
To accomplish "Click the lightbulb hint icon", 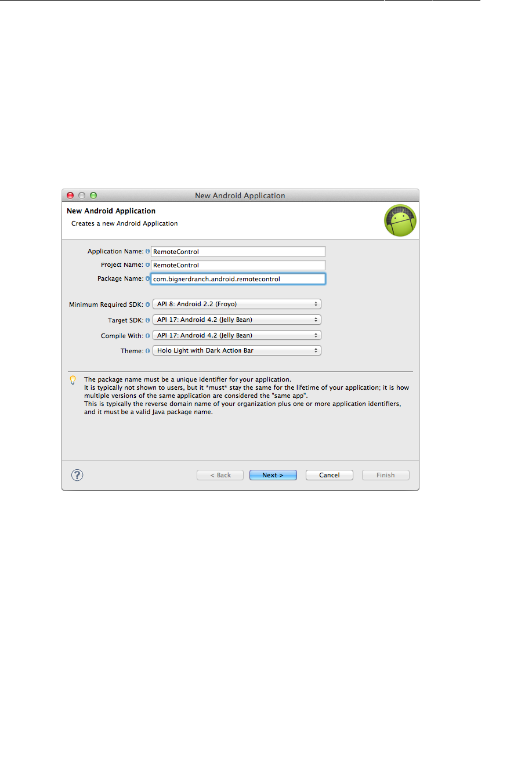I will 73,380.
